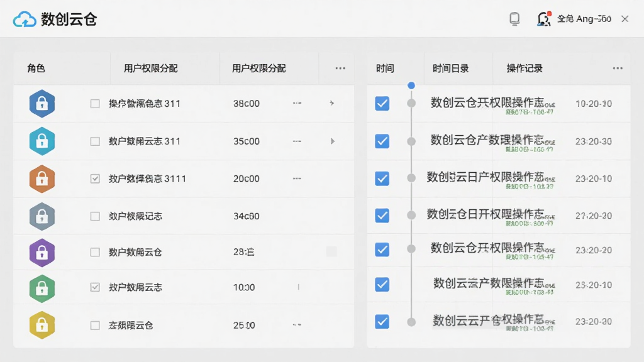
Task: Untick the blue checkbox for the 23:20-20 entry
Action: [382, 250]
